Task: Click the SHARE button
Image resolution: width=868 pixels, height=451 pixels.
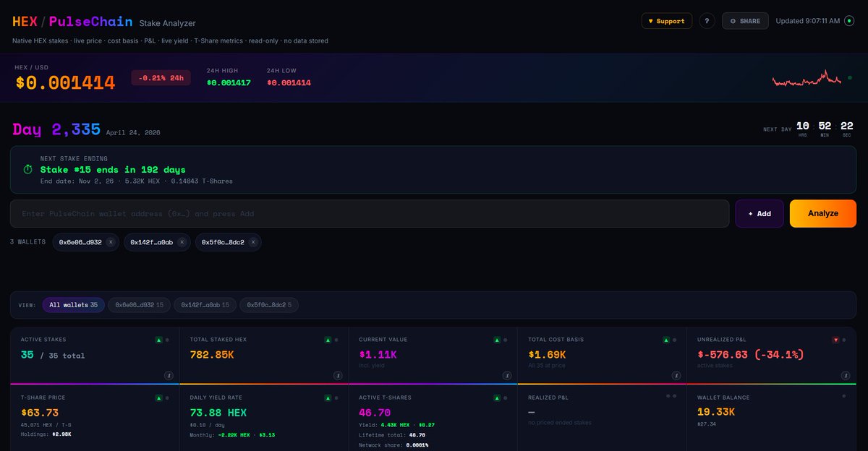Action: click(x=745, y=21)
